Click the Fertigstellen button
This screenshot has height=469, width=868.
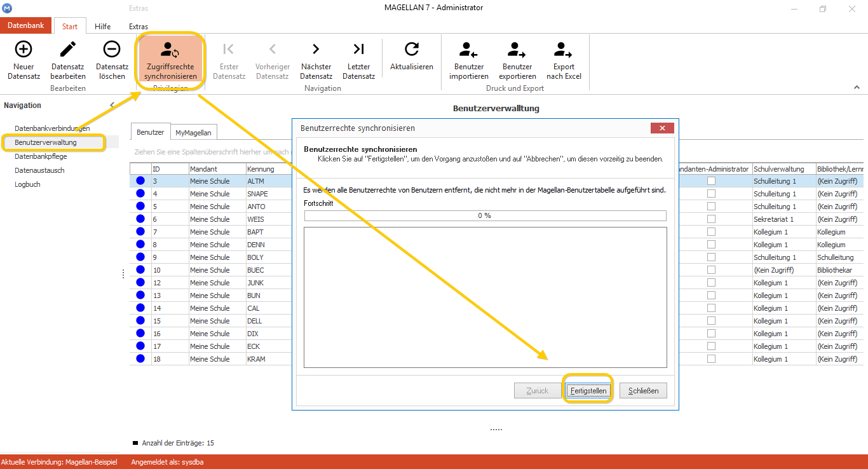[588, 391]
